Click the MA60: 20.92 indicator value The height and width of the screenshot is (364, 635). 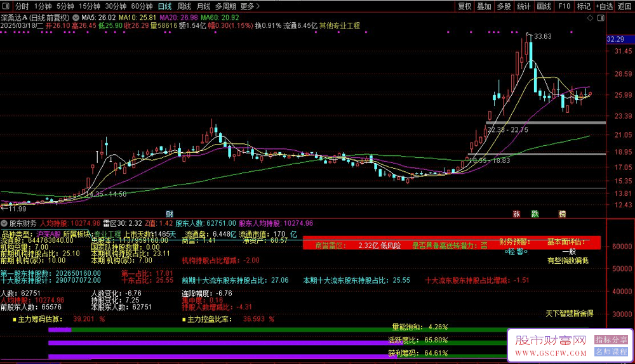coord(220,18)
